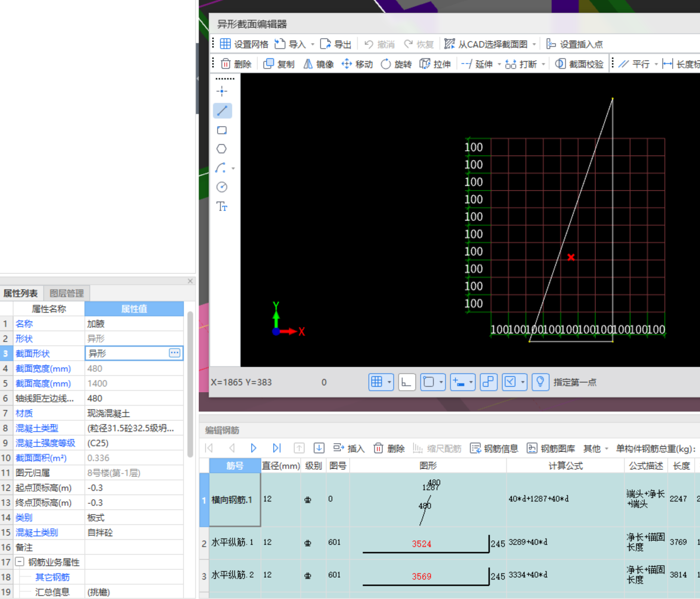Close the property panel with X
Image resolution: width=700 pixels, height=599 pixels.
[x=190, y=281]
